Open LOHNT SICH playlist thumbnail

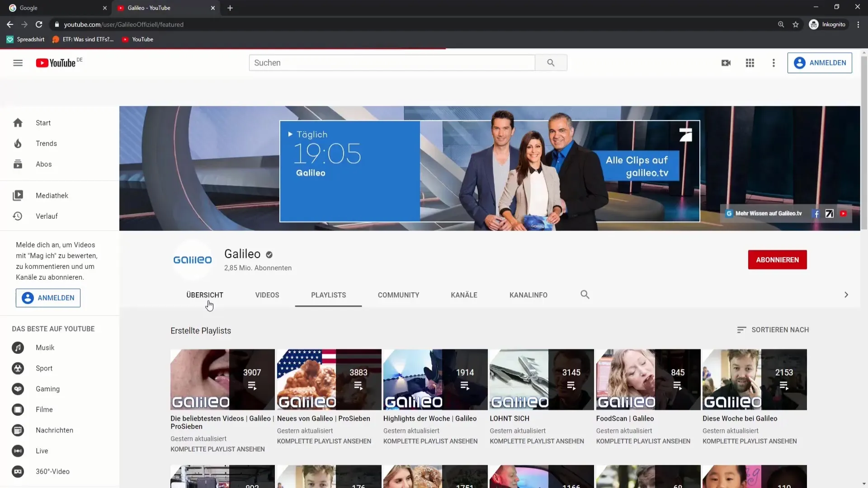542,380
